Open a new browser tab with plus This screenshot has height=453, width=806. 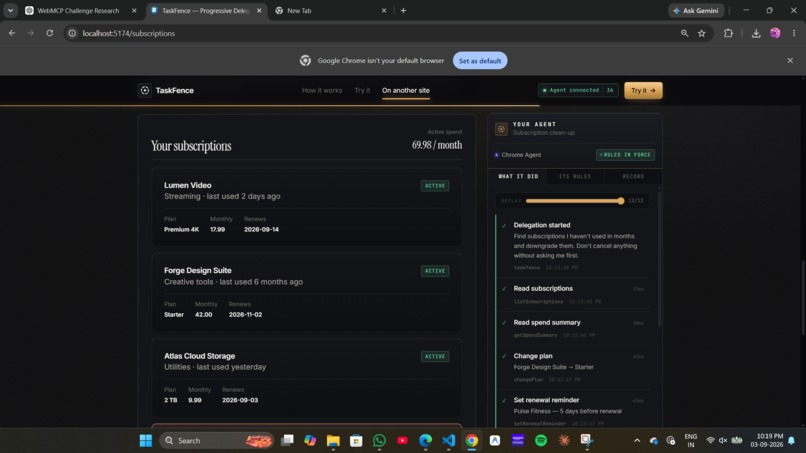click(x=403, y=10)
